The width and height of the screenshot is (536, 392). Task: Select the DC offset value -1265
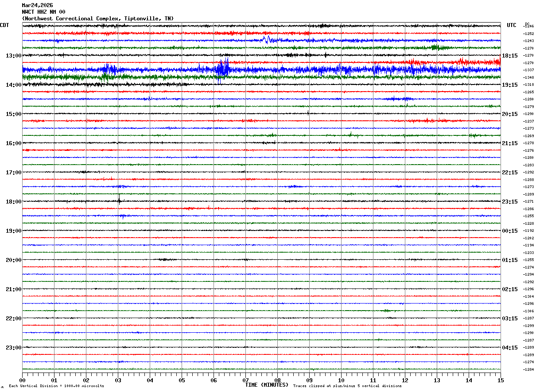pos(528,92)
